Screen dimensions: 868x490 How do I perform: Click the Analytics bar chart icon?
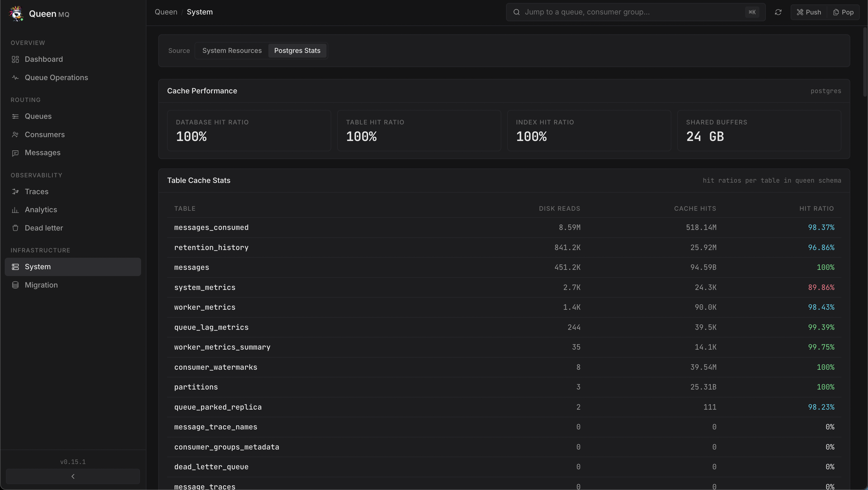point(15,210)
